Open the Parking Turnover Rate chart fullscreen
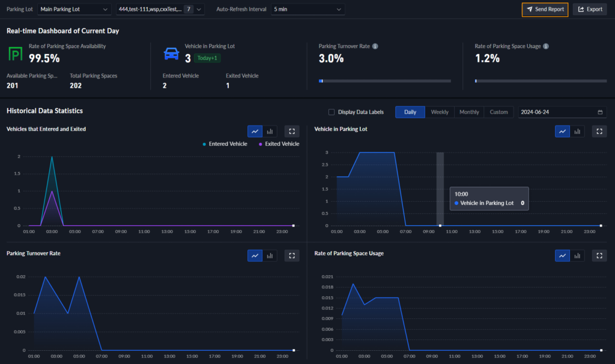The height and width of the screenshot is (364, 615). click(292, 256)
